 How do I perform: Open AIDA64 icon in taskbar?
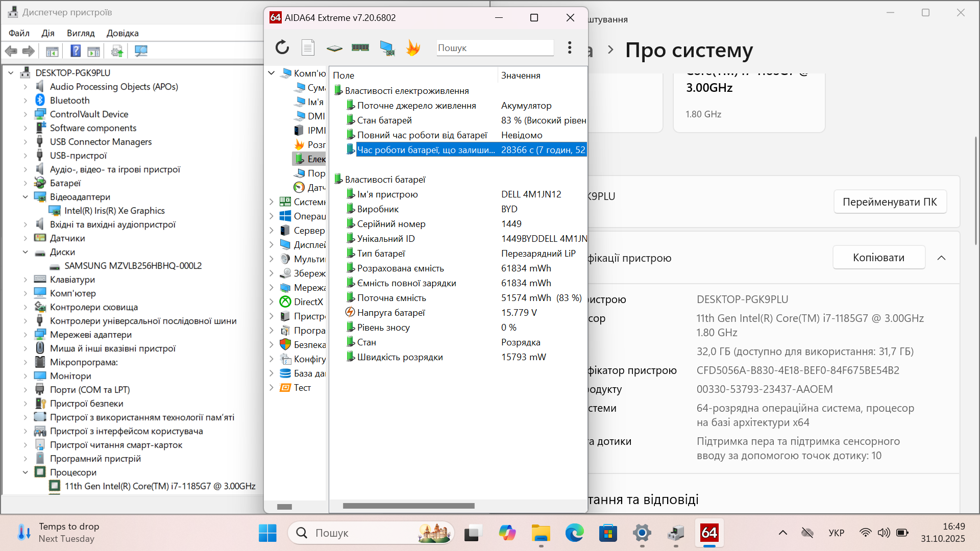coord(709,533)
